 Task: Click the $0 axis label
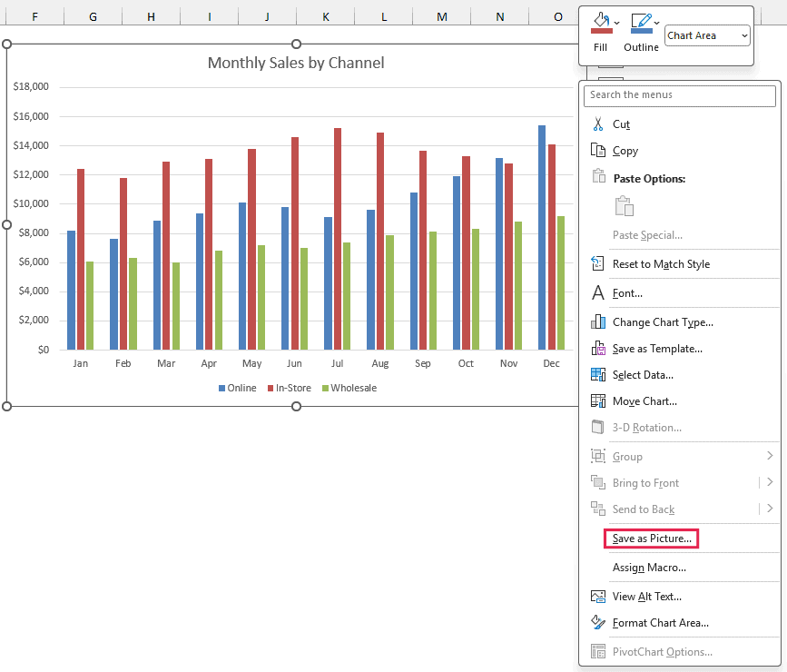click(x=44, y=350)
